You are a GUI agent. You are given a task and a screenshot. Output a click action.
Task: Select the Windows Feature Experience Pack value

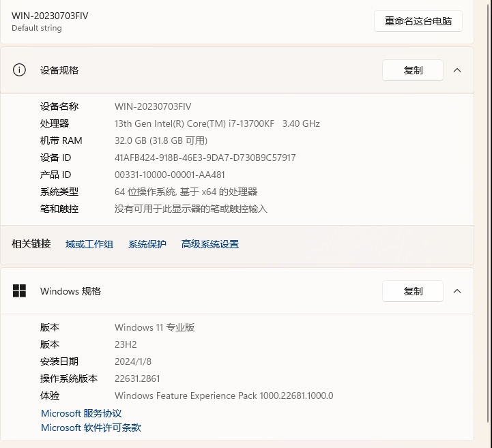224,395
